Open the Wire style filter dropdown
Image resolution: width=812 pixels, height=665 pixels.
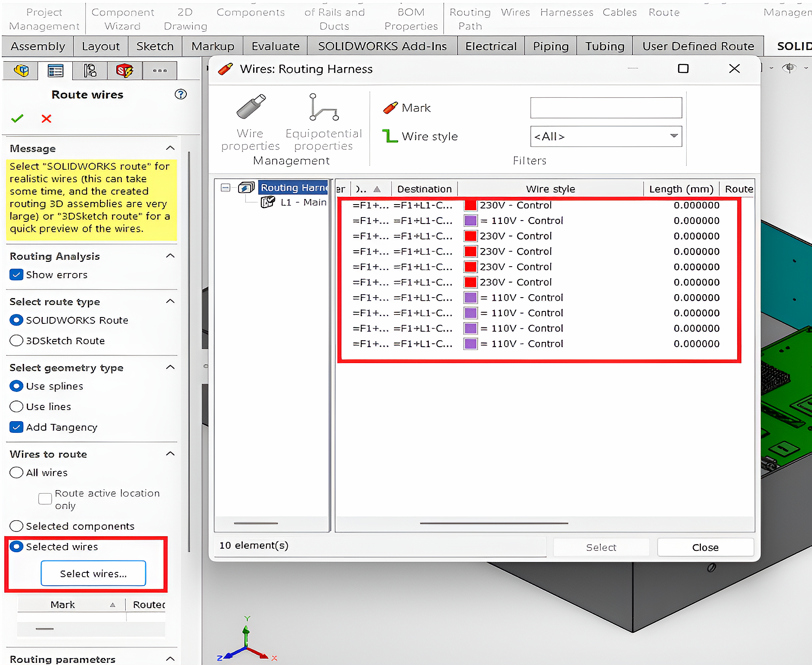click(674, 136)
